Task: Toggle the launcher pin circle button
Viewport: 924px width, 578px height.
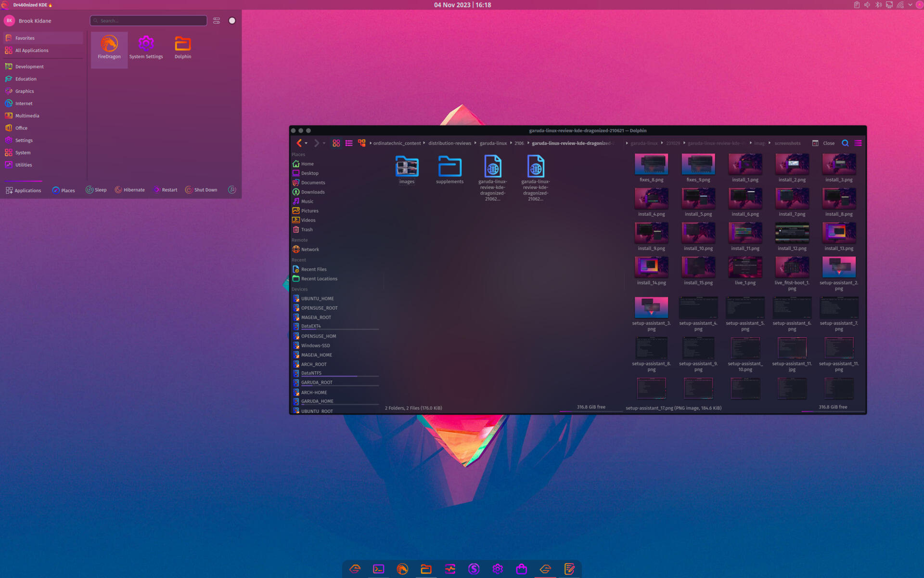Action: [232, 21]
